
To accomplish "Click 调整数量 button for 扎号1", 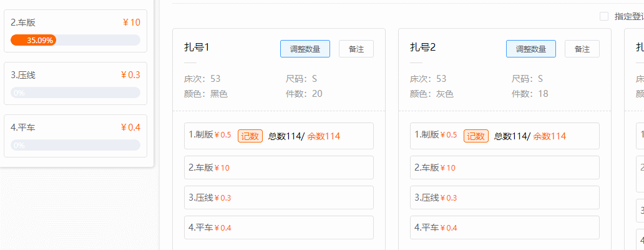I will (305, 49).
